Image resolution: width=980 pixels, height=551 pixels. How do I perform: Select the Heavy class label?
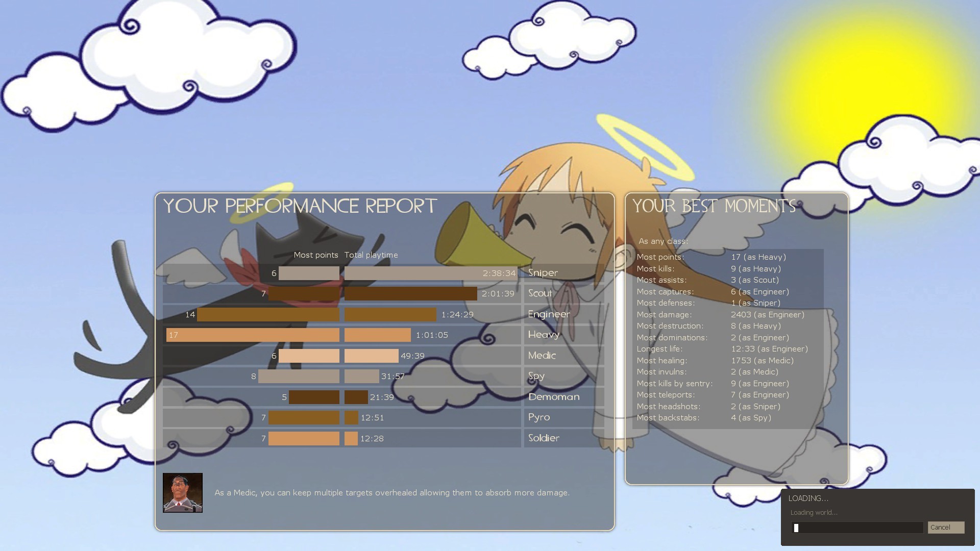[x=543, y=335]
